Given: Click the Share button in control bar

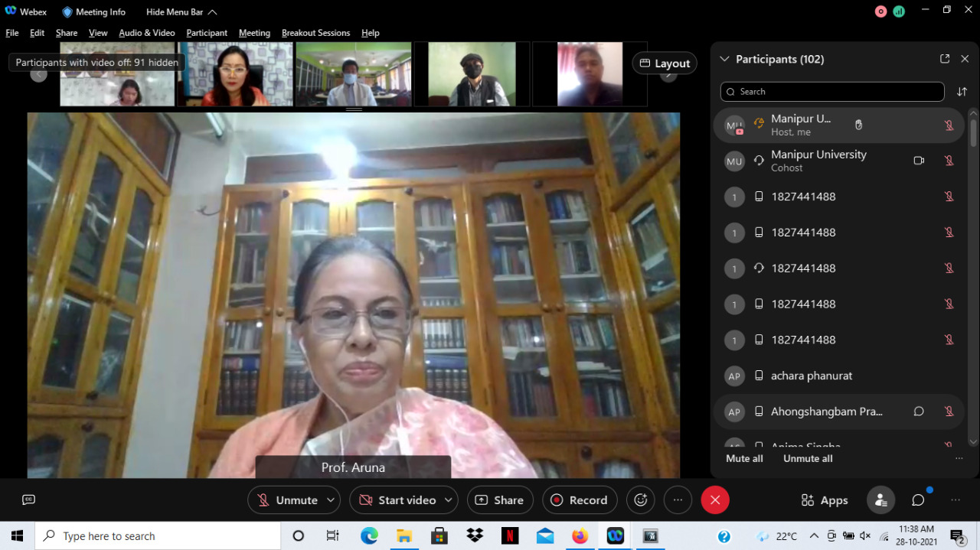Looking at the screenshot, I should [499, 500].
